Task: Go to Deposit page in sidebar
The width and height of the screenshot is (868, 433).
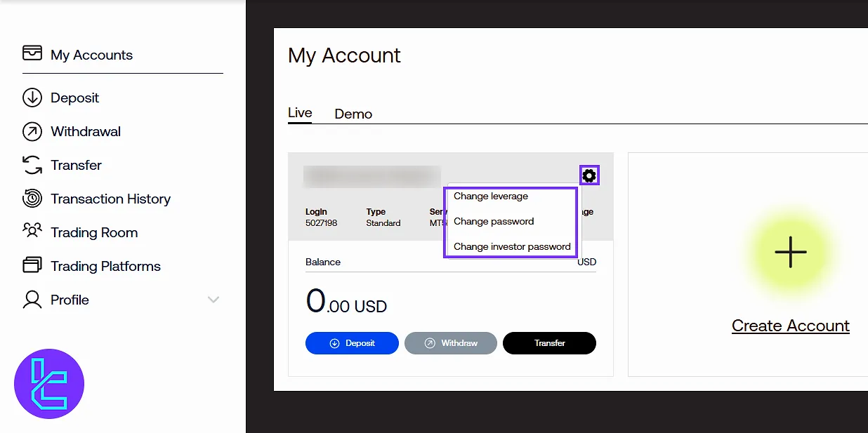Action: (74, 98)
